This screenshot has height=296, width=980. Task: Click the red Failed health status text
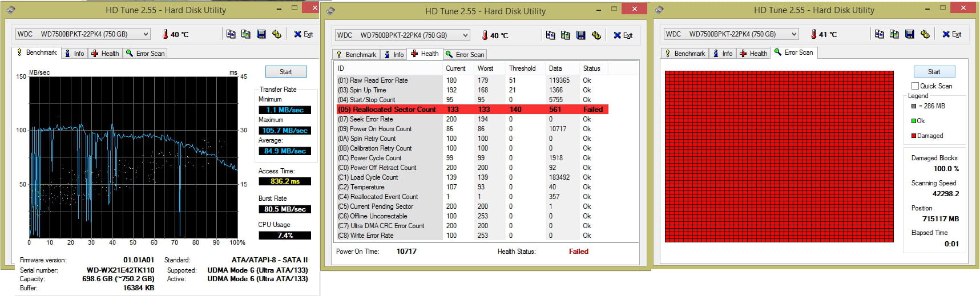tap(578, 252)
